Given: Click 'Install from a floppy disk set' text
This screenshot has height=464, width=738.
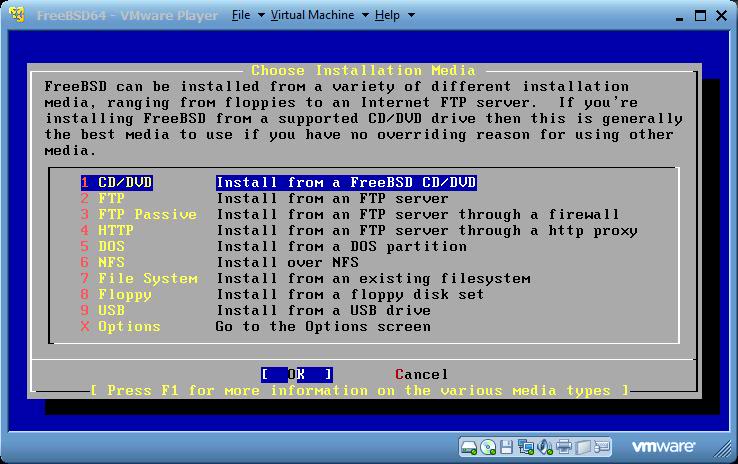Looking at the screenshot, I should point(350,295).
